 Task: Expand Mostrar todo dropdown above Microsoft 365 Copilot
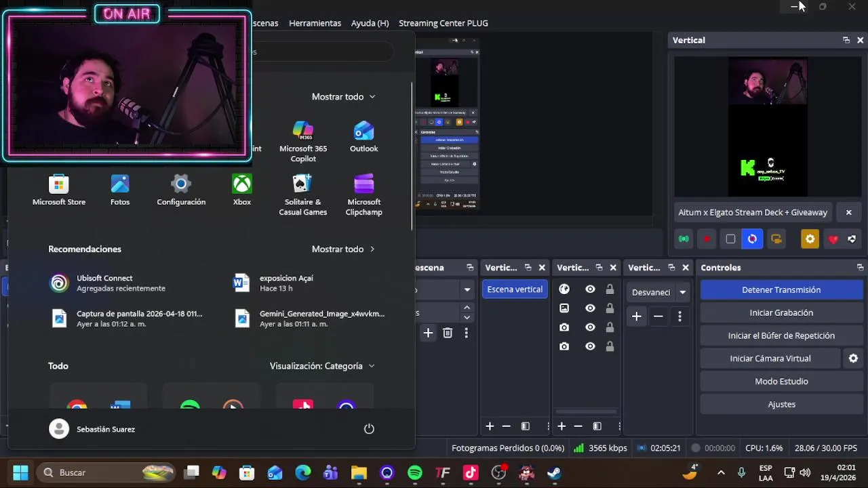click(x=343, y=96)
